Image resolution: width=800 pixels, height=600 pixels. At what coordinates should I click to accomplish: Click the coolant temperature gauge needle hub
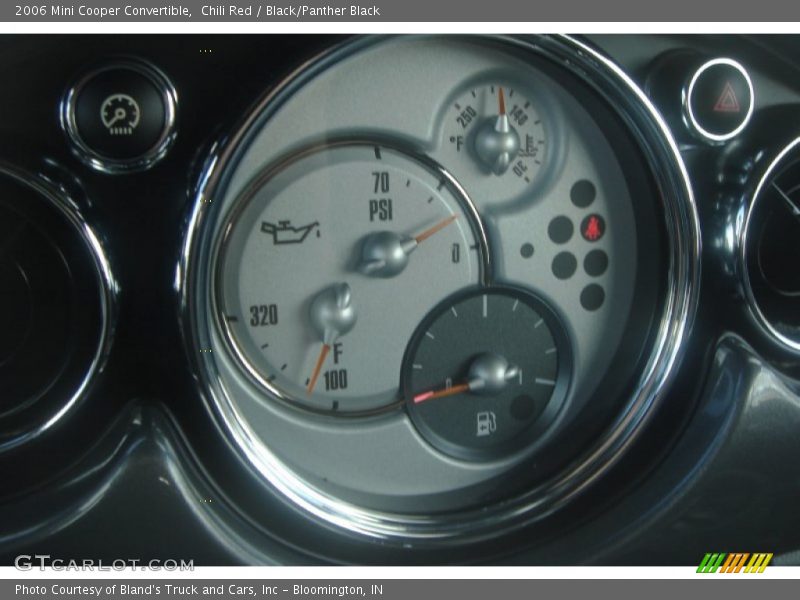click(496, 144)
